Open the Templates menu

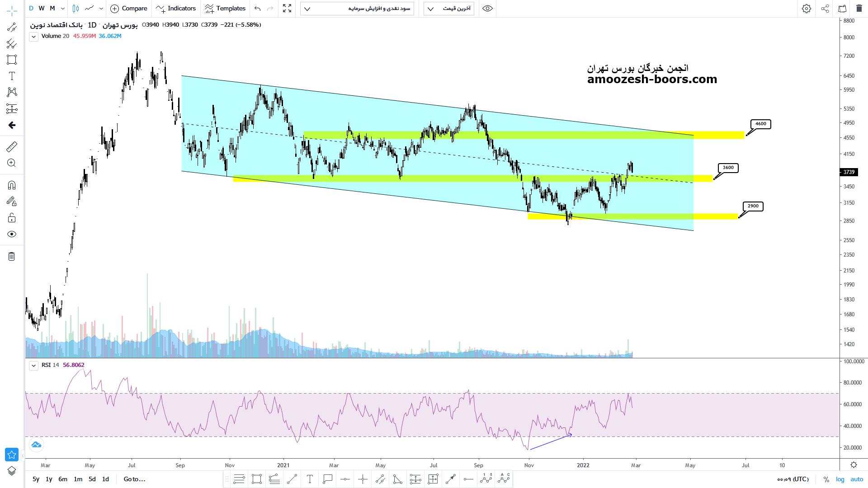tap(225, 9)
